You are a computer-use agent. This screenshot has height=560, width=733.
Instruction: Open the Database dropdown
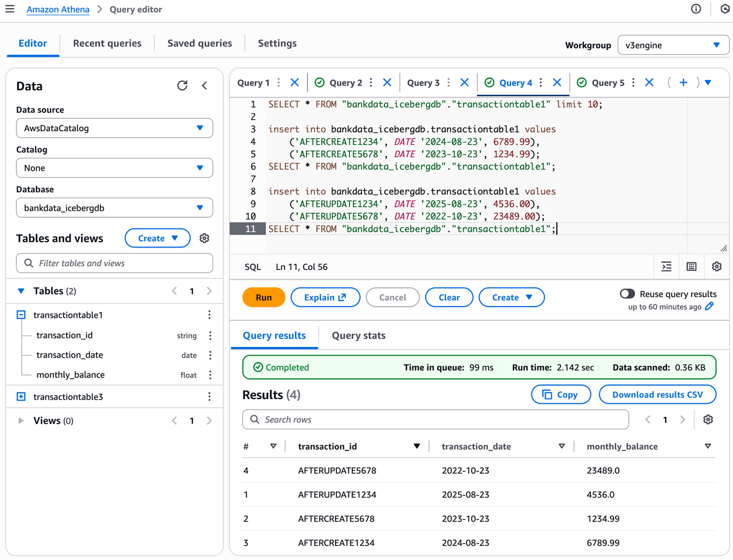[114, 208]
